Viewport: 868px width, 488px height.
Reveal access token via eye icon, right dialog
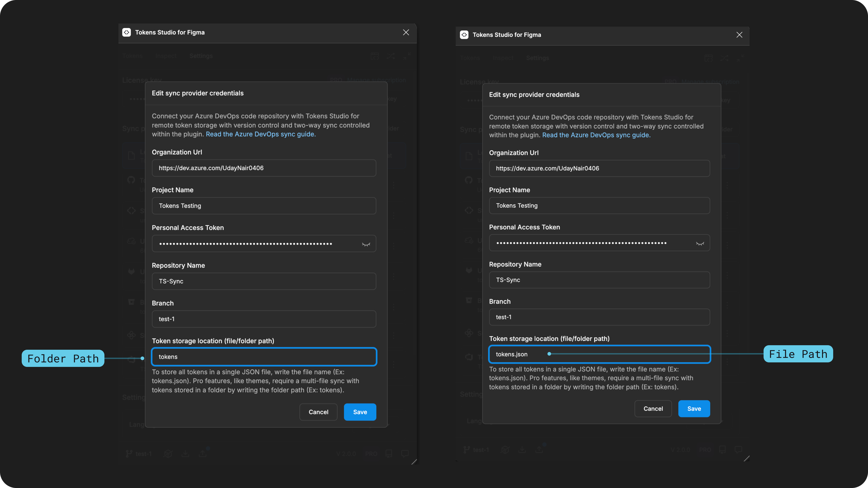point(700,244)
